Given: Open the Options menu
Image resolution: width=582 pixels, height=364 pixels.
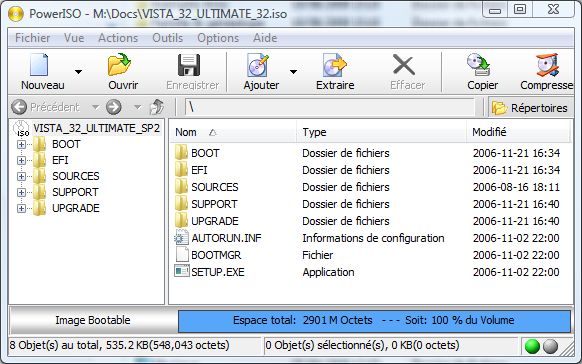Looking at the screenshot, I should [218, 38].
